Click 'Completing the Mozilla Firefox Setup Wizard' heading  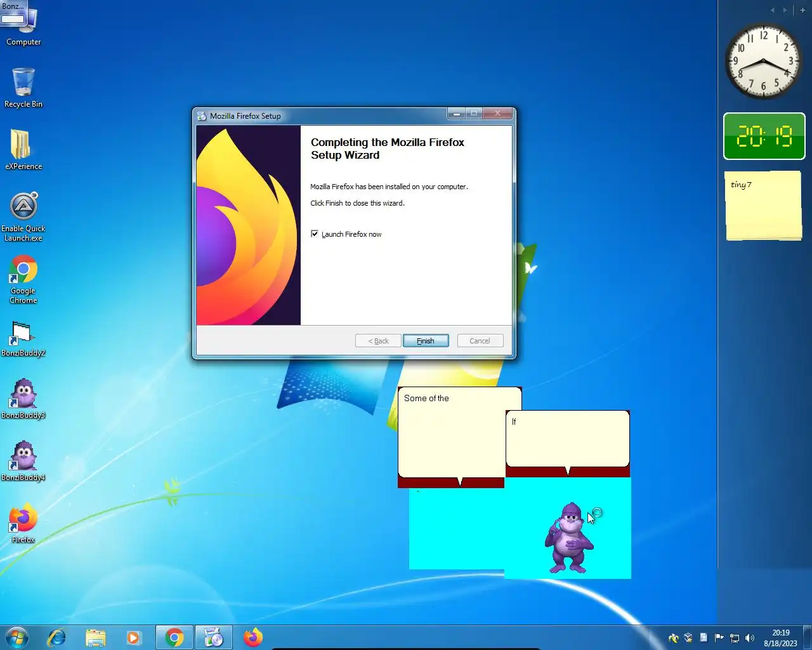coord(388,149)
